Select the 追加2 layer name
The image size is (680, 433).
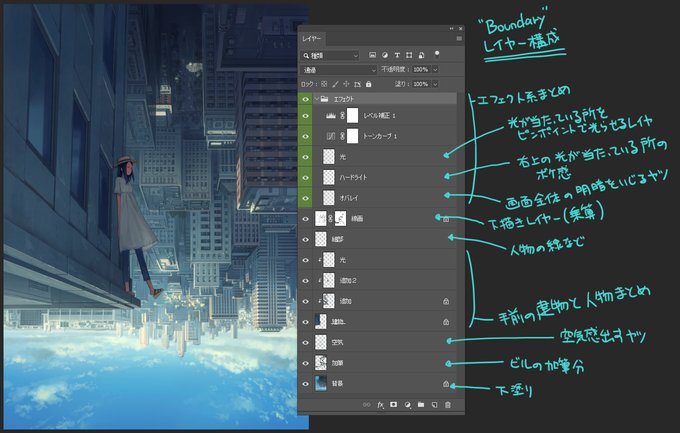(348, 281)
